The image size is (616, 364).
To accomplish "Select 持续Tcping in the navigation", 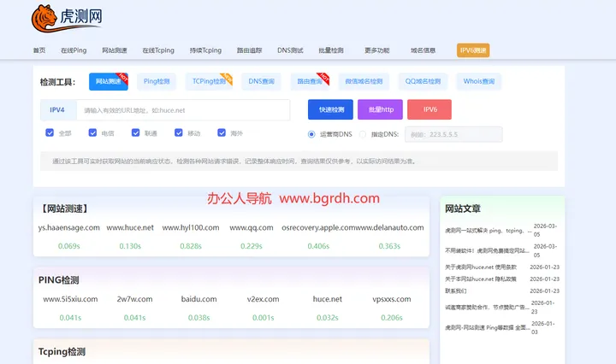I will (205, 50).
